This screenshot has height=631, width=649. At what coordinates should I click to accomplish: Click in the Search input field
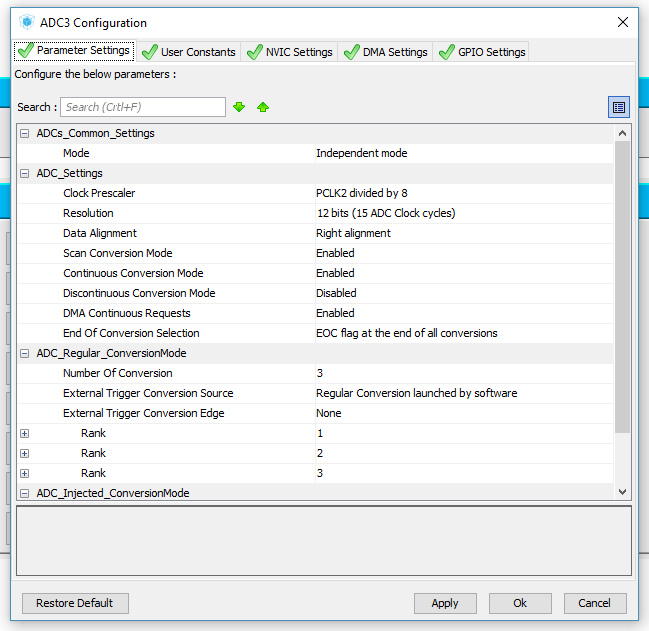(143, 107)
